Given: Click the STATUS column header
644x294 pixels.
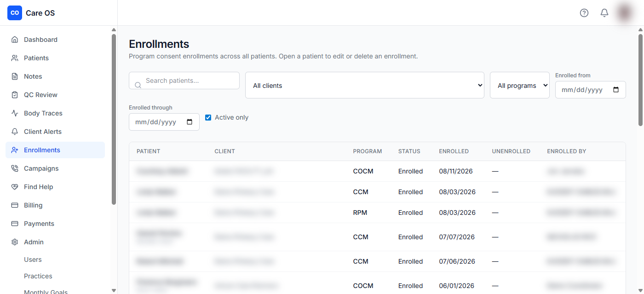Looking at the screenshot, I should coord(409,151).
